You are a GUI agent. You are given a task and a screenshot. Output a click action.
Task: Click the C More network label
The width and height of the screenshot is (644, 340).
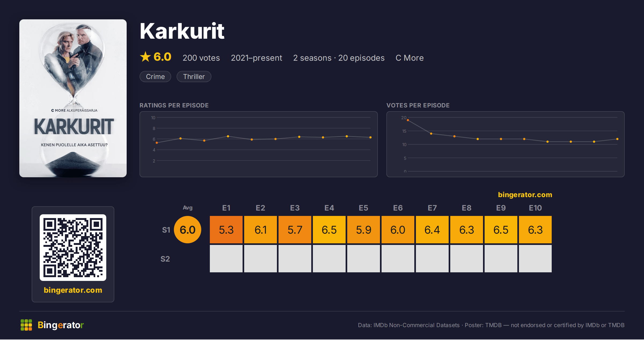click(x=409, y=58)
